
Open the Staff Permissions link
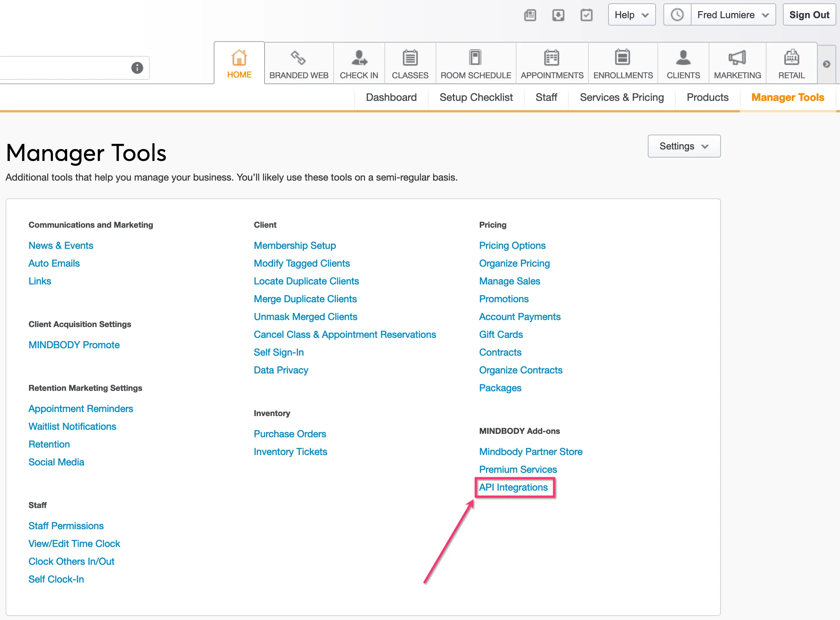pos(66,526)
